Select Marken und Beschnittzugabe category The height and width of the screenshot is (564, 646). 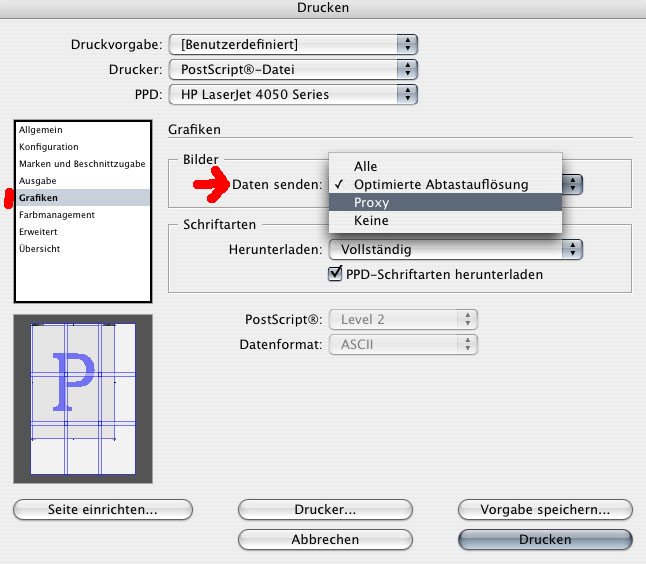click(83, 164)
